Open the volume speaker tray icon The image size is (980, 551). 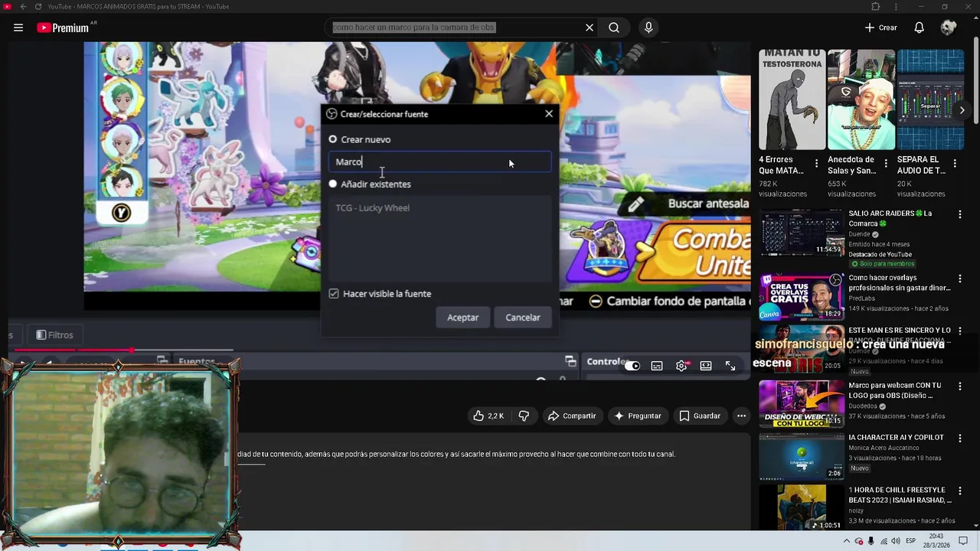tap(897, 540)
